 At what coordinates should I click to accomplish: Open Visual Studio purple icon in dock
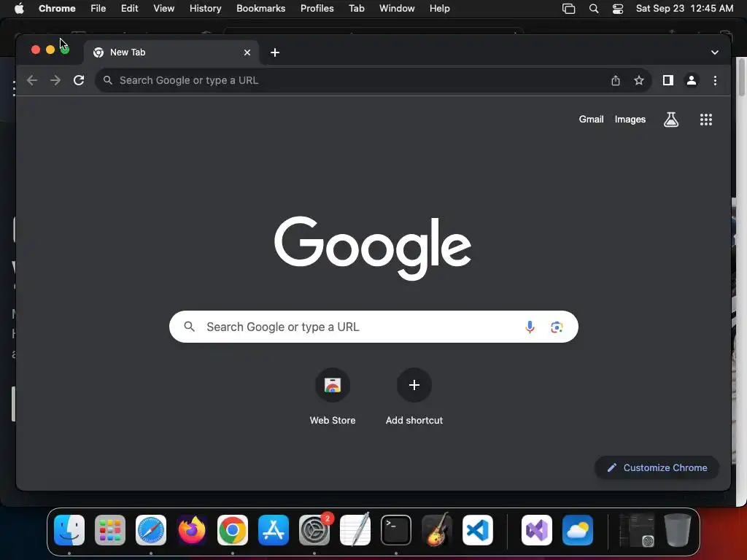[537, 530]
